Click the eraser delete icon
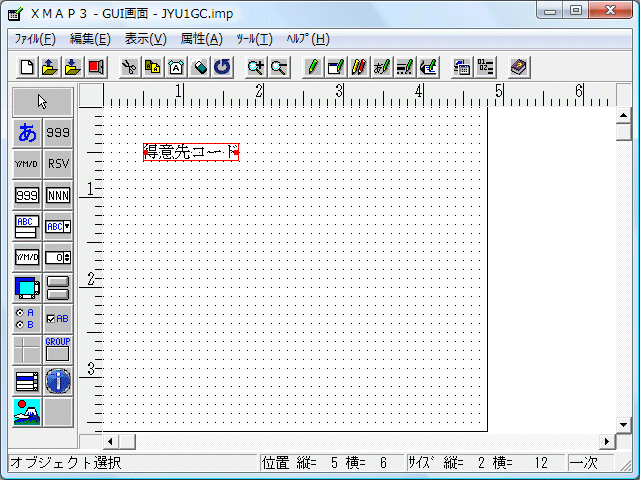This screenshot has width=640, height=480. 199,67
